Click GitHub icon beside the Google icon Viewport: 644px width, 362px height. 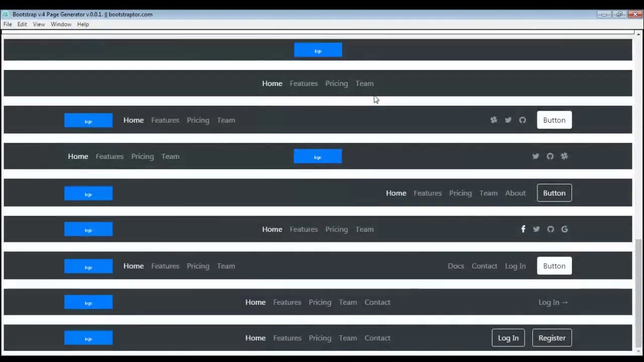pyautogui.click(x=550, y=229)
